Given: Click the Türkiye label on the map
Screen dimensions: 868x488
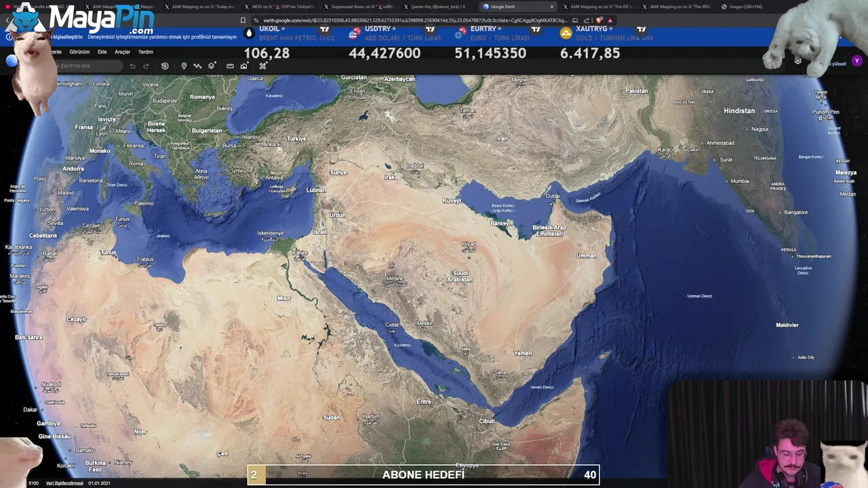Looking at the screenshot, I should tap(296, 138).
